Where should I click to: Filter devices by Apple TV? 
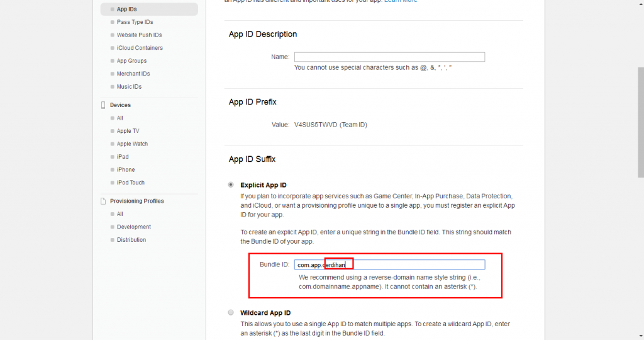tap(128, 131)
